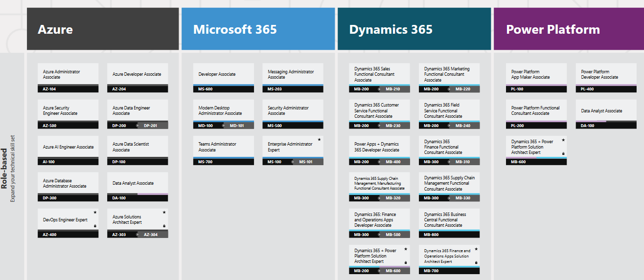Viewport: 644px width, 280px height.
Task: Click the MS-700 exam code
Action: coord(206,162)
